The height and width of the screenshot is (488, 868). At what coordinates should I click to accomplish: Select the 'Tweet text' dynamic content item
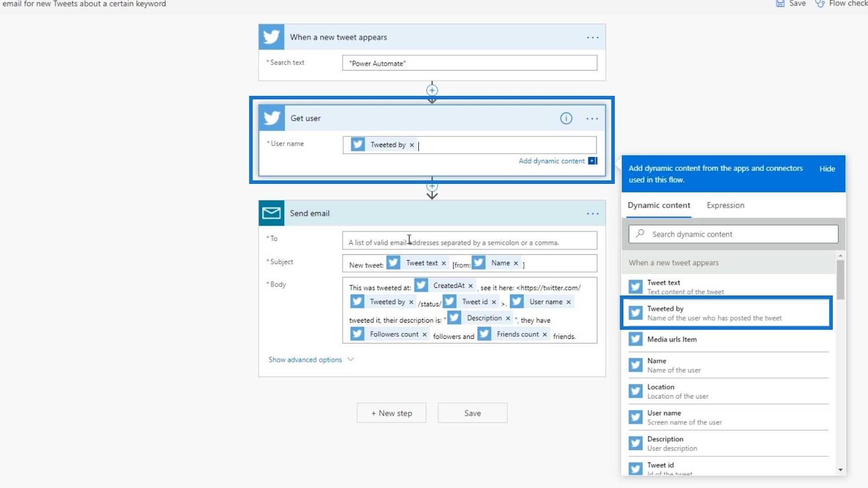coord(729,287)
